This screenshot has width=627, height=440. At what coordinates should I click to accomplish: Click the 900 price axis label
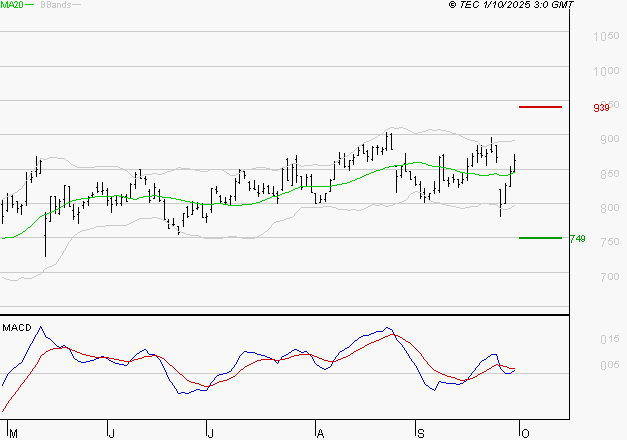[x=610, y=139]
